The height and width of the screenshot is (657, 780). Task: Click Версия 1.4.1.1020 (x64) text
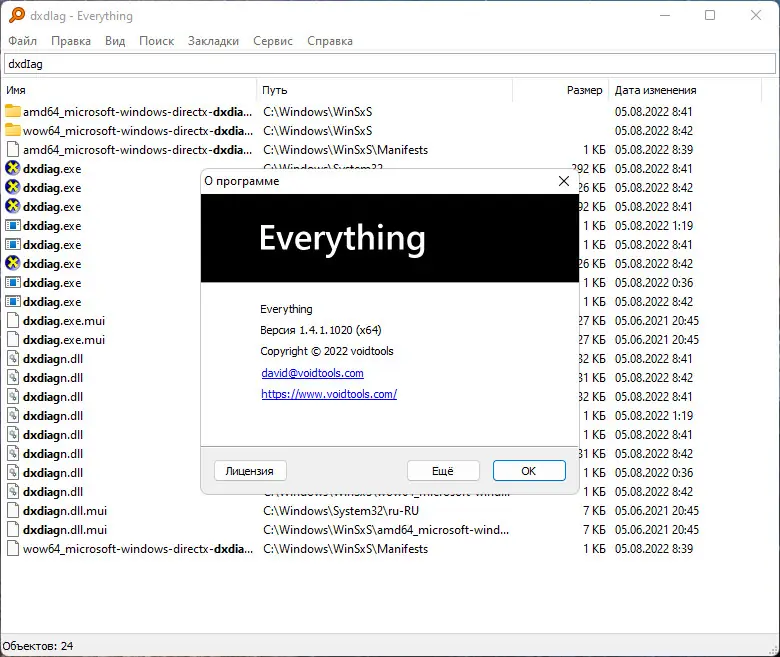click(x=321, y=330)
